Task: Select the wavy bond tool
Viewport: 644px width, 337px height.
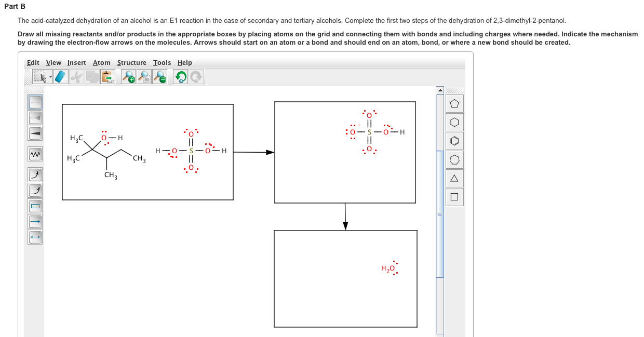Action: point(34,155)
